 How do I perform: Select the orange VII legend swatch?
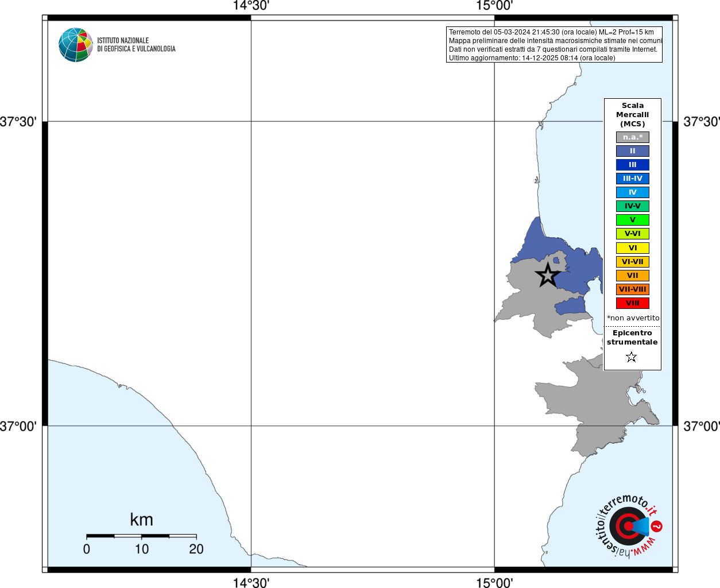633,276
